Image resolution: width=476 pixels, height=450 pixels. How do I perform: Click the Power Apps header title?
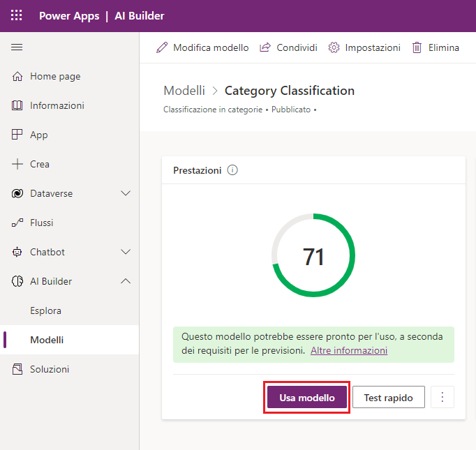click(x=69, y=16)
